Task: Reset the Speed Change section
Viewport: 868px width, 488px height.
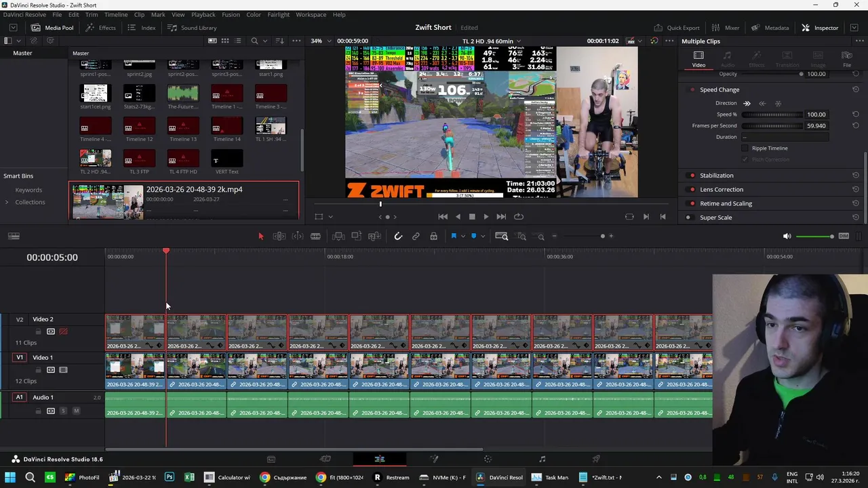Action: [855, 89]
